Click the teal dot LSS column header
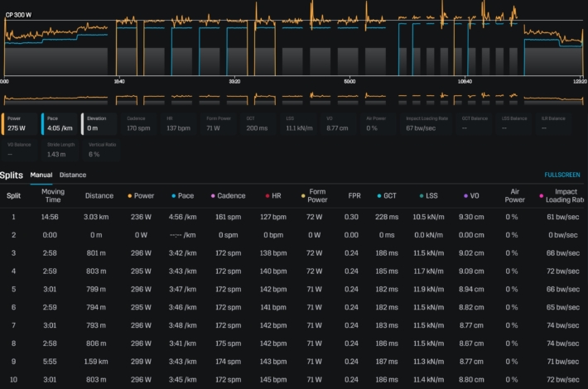The height and width of the screenshot is (389, 588). pyautogui.click(x=431, y=196)
